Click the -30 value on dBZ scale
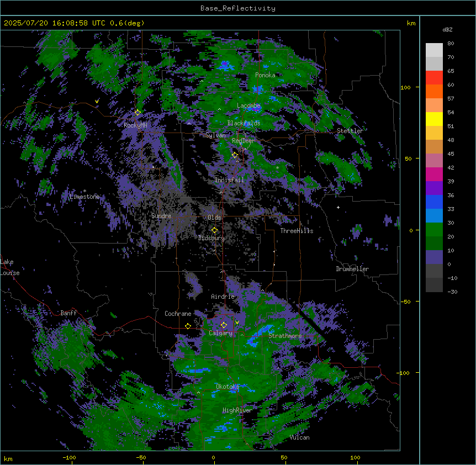This screenshot has height=465, width=476. 452,292
